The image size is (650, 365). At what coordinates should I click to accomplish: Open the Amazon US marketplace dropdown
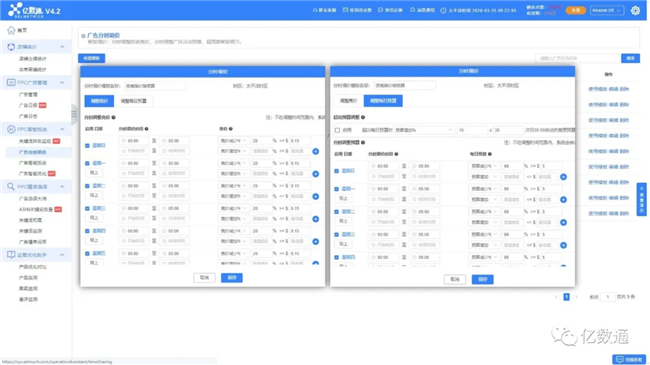607,10
